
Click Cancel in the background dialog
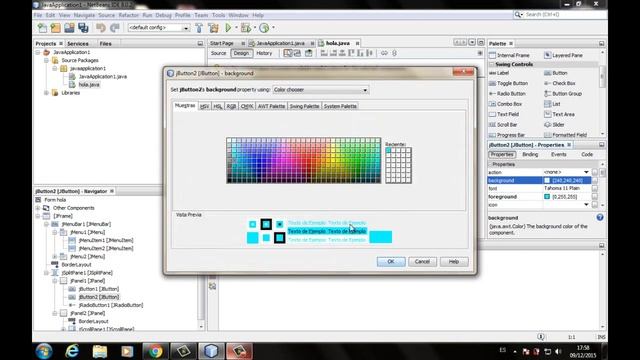click(422, 262)
